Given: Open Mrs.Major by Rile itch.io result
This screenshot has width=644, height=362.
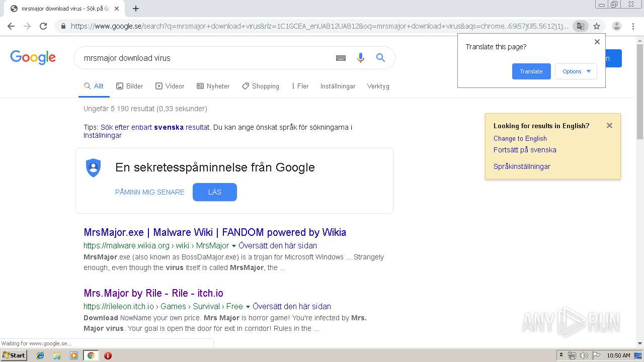Looking at the screenshot, I should click(x=153, y=293).
